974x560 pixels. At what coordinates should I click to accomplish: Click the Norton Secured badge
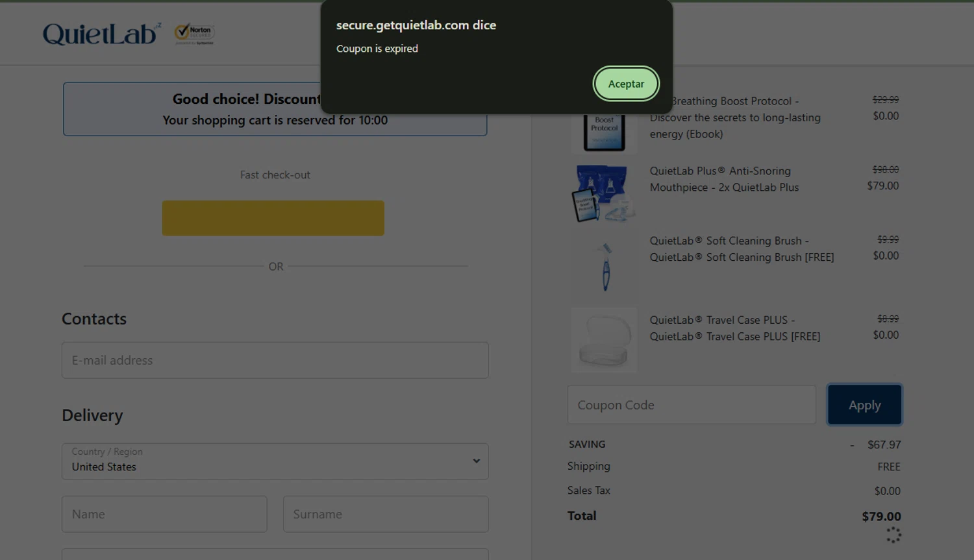click(x=194, y=34)
